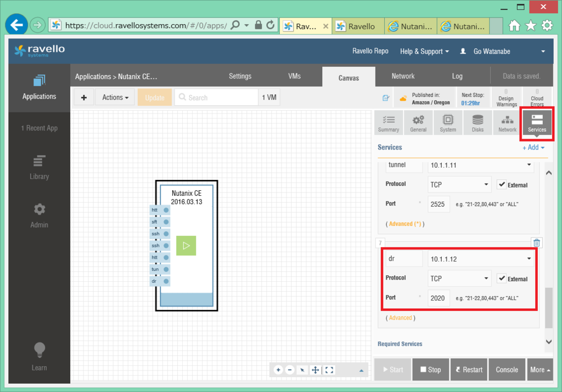
Task: Select the tun port on Nutanix VM
Action: coord(160,269)
